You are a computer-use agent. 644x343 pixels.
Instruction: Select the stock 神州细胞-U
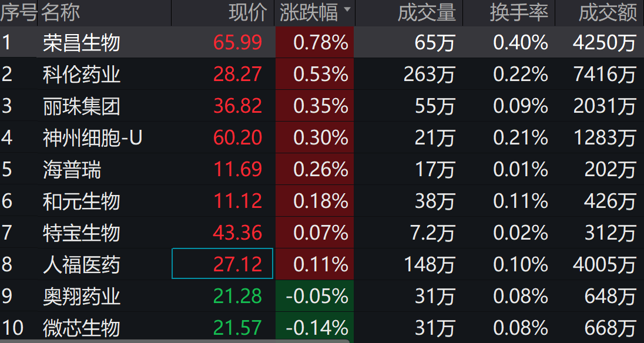[x=92, y=137]
